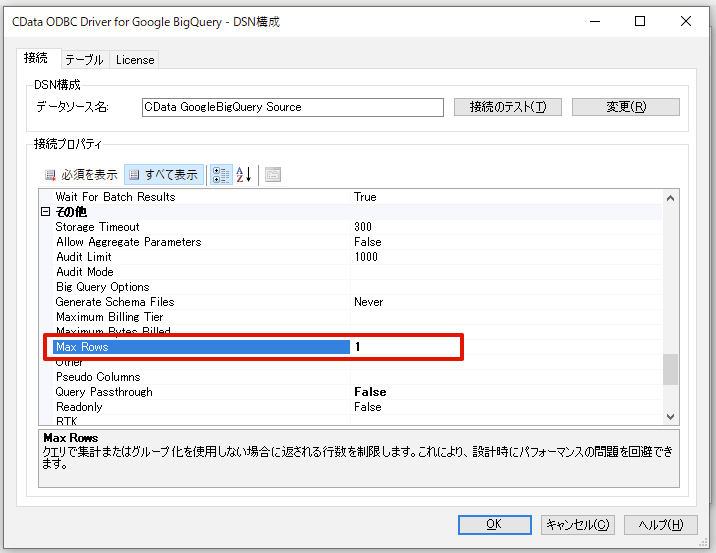Image resolution: width=716 pixels, height=553 pixels.
Task: Click the Wait For Batch Results True value
Action: click(x=365, y=197)
